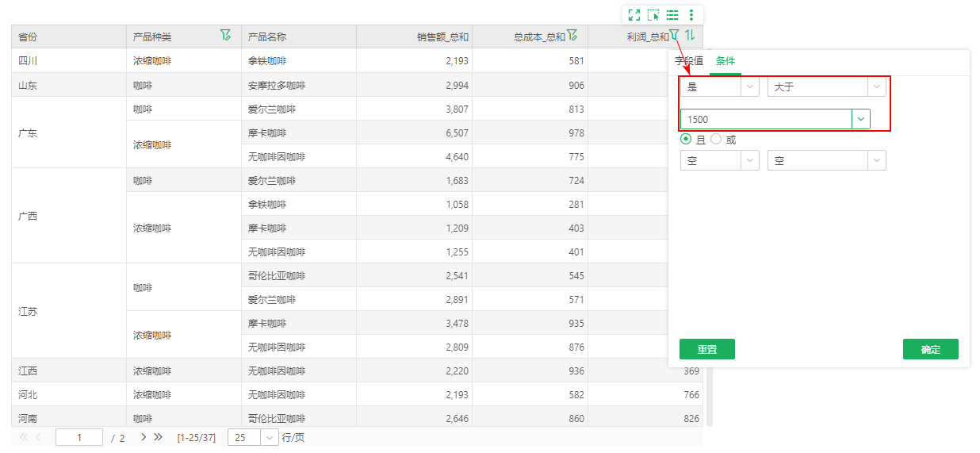Screen dimensions: 980x453
Task: Open the first 空 dropdown in second condition
Action: 719,160
